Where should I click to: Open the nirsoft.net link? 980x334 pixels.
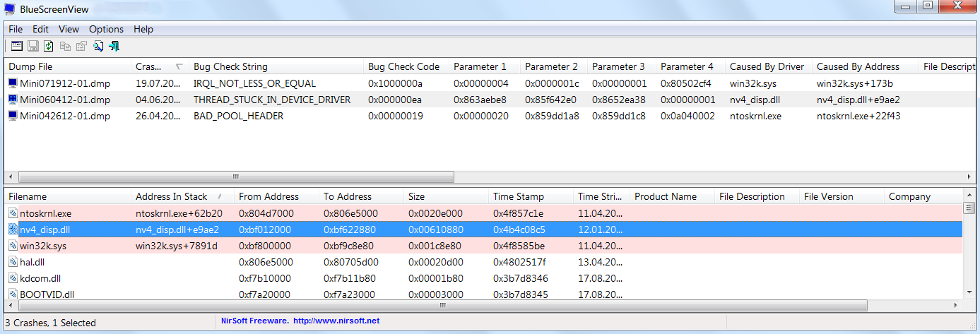coord(336,321)
